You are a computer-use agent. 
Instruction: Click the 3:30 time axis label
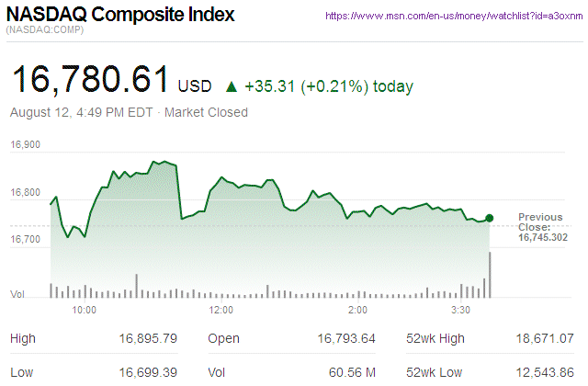pyautogui.click(x=460, y=310)
